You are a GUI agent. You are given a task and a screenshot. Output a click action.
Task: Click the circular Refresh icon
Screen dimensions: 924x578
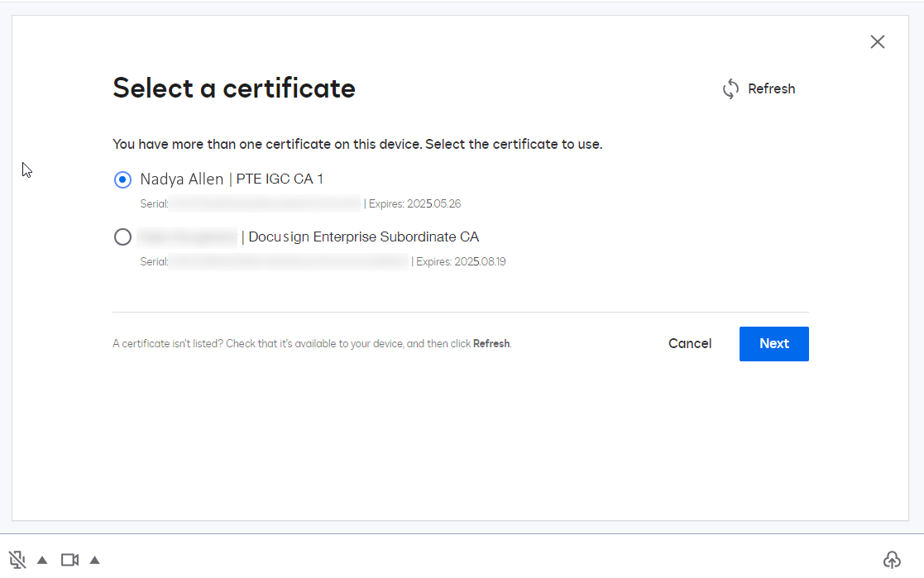tap(730, 88)
